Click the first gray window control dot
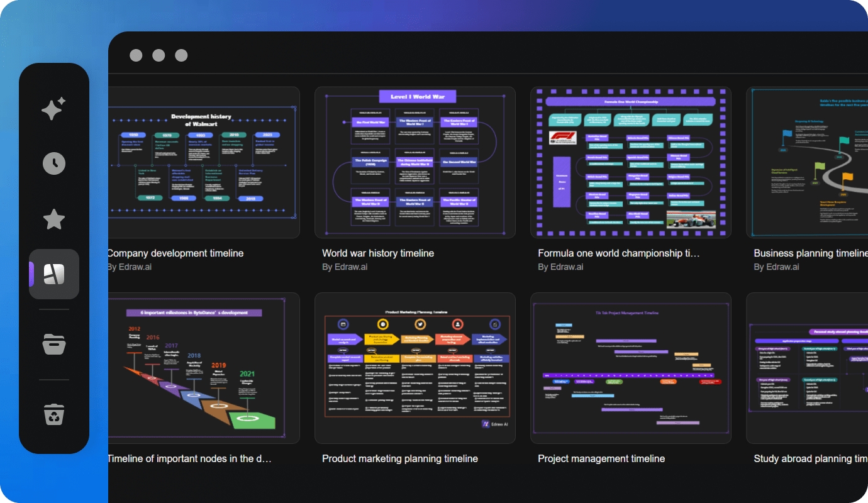This screenshot has height=503, width=868. click(x=136, y=55)
